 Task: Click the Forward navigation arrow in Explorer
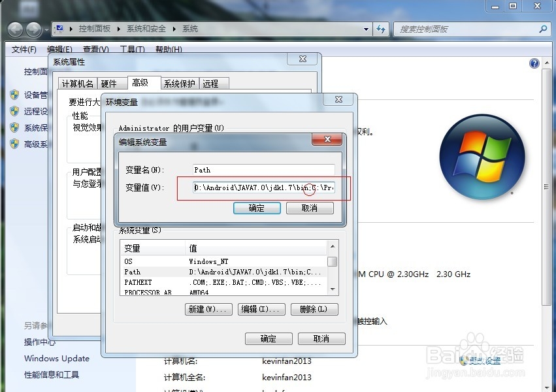click(34, 29)
